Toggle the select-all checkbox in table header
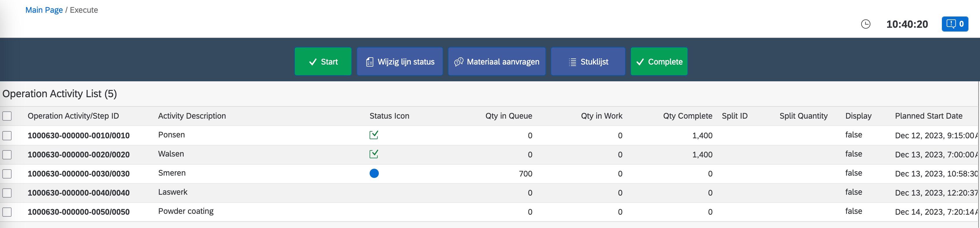 7,116
